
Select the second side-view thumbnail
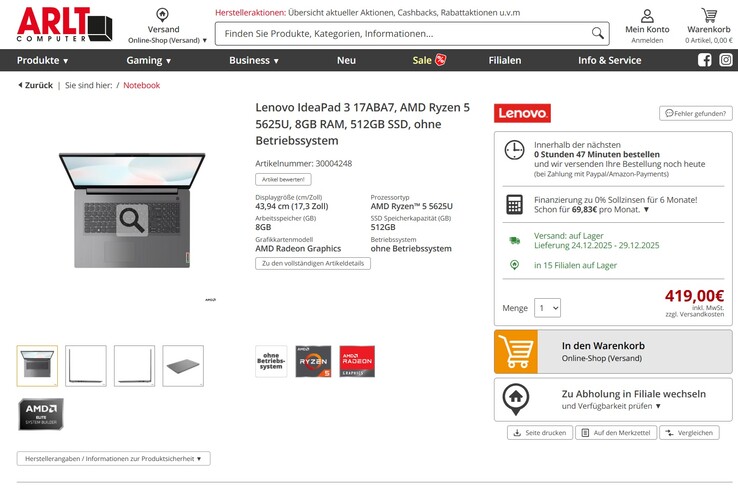[x=86, y=366]
